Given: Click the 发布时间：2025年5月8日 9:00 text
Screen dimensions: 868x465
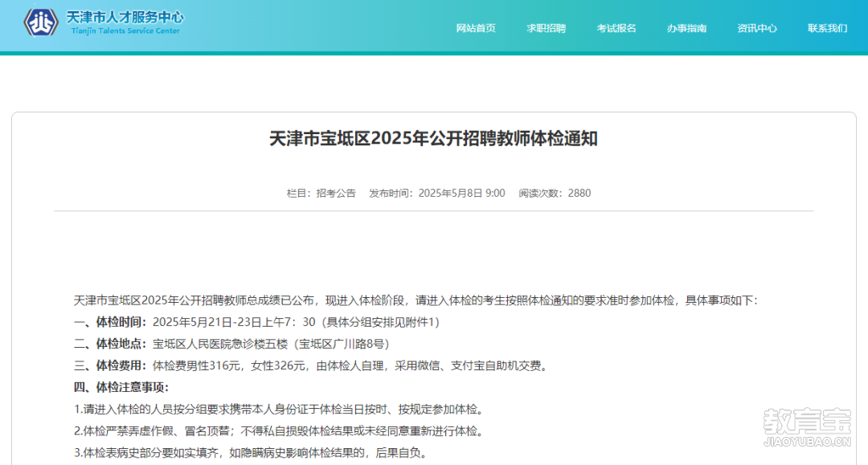Looking at the screenshot, I should pyautogui.click(x=436, y=193).
